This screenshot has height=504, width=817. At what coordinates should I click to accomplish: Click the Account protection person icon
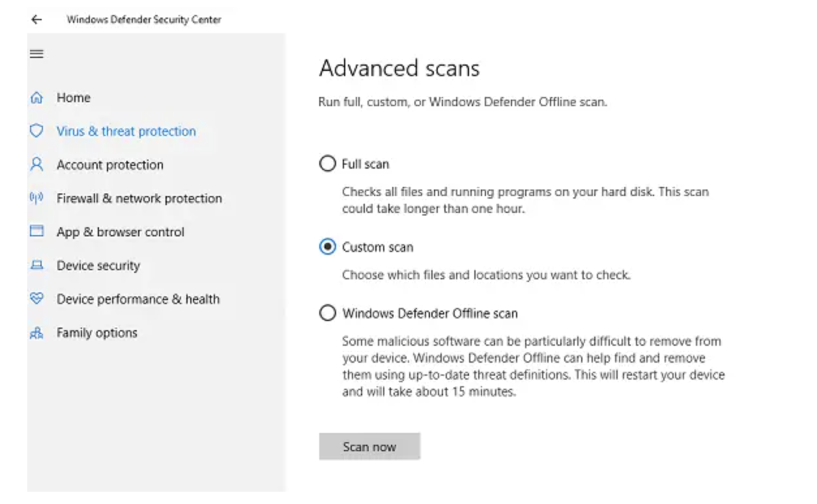coord(36,164)
